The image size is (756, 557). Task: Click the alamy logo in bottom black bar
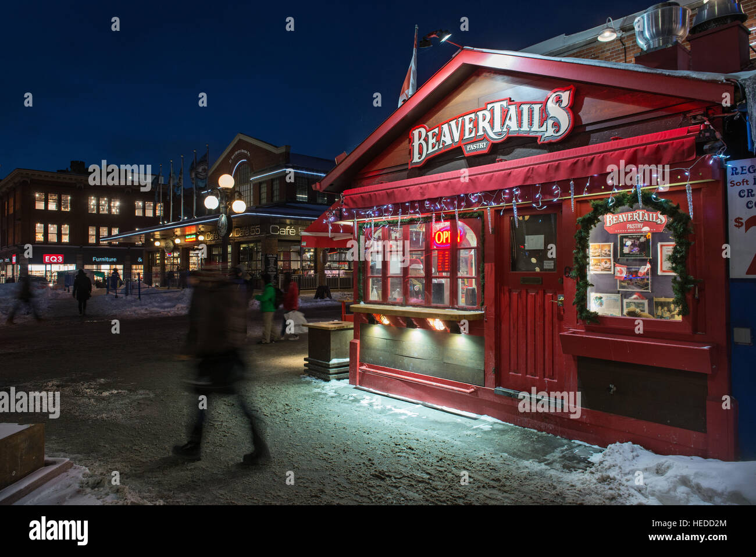59,530
